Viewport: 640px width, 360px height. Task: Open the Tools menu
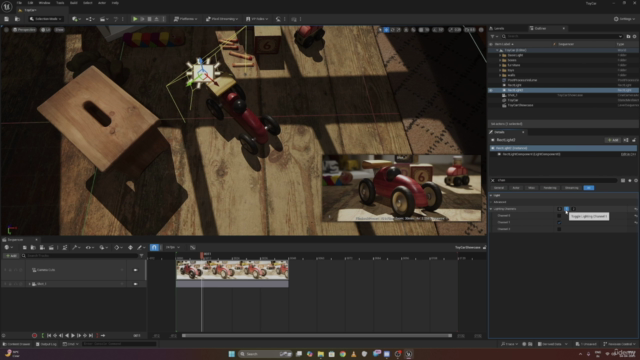60,3
